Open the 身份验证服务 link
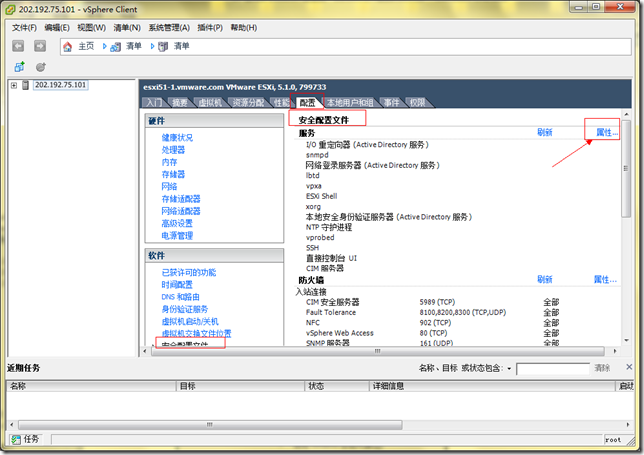Image resolution: width=644 pixels, height=455 pixels. tap(185, 309)
